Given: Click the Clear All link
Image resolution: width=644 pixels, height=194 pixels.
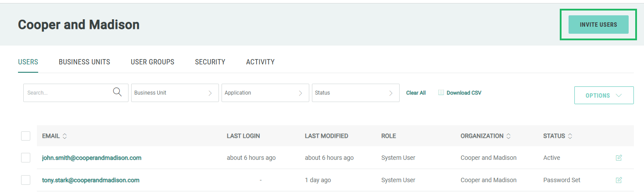Looking at the screenshot, I should [416, 93].
